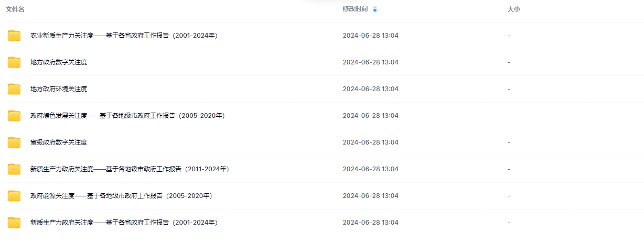Sort files by 大小 column header
Viewport: 644px width, 243px height.
click(513, 9)
